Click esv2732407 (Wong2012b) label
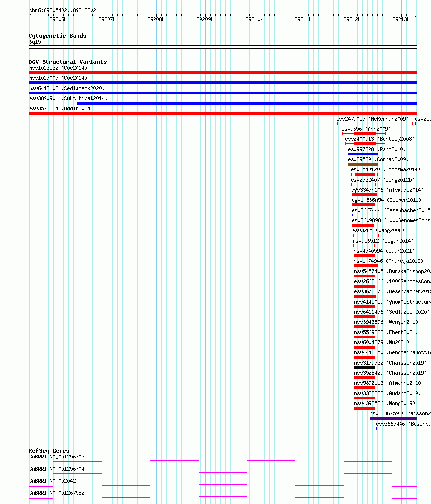 point(383,180)
